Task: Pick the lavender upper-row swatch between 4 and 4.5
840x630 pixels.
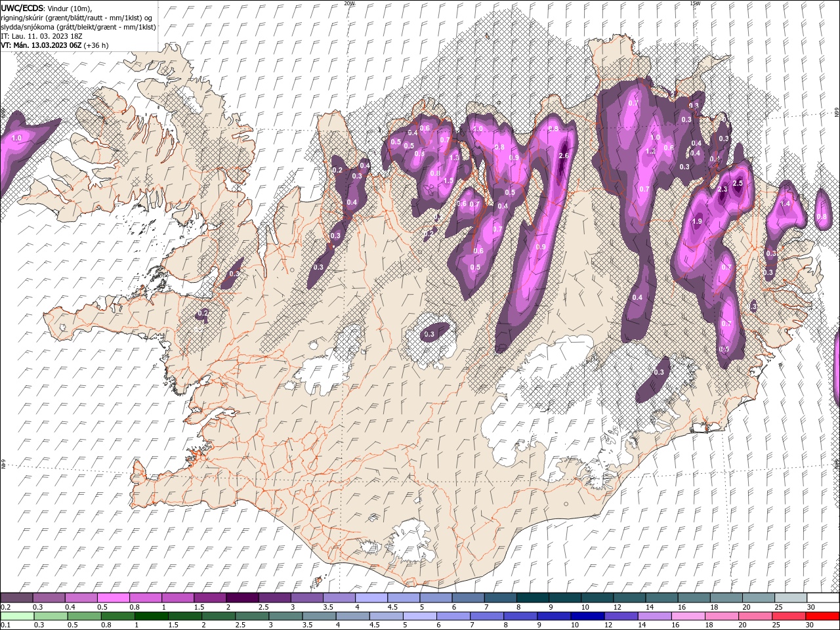Action: pos(371,598)
